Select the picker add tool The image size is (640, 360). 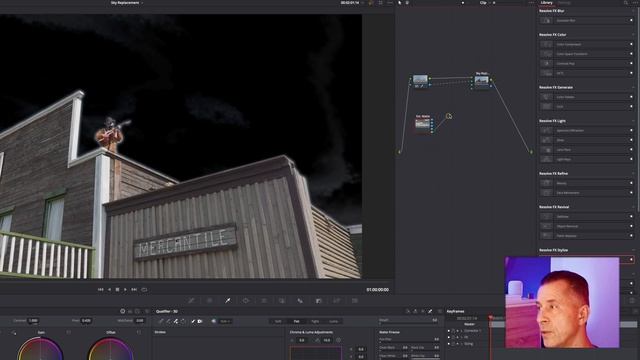176,321
